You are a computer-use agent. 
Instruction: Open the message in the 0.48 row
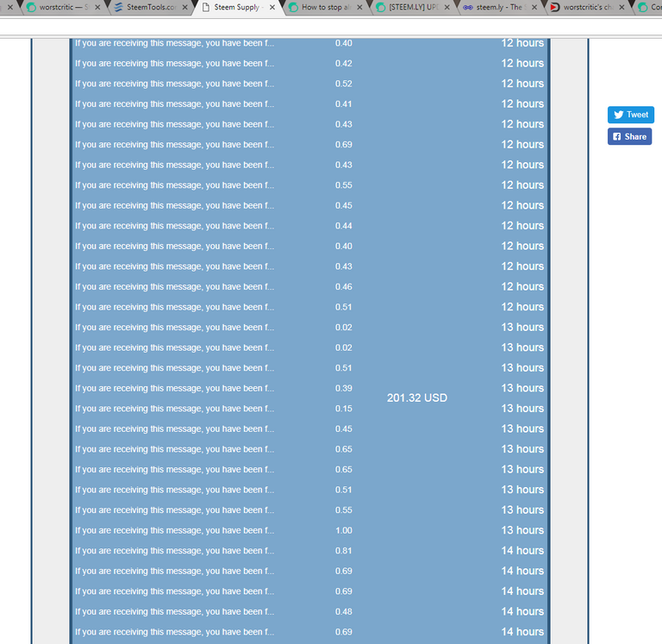tap(174, 611)
